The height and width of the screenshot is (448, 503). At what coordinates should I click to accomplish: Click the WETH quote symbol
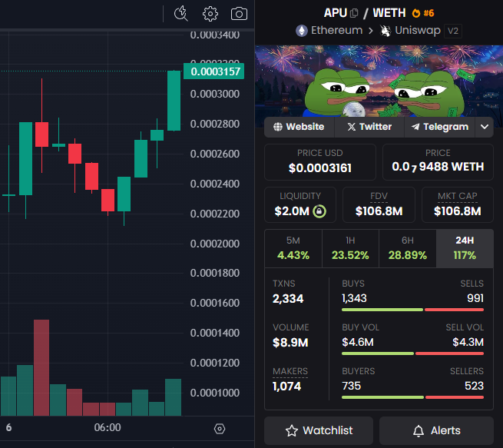(389, 13)
